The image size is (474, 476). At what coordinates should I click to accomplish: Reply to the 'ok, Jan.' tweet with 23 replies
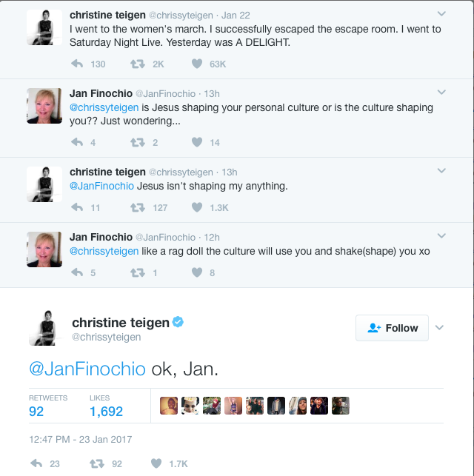[36, 463]
